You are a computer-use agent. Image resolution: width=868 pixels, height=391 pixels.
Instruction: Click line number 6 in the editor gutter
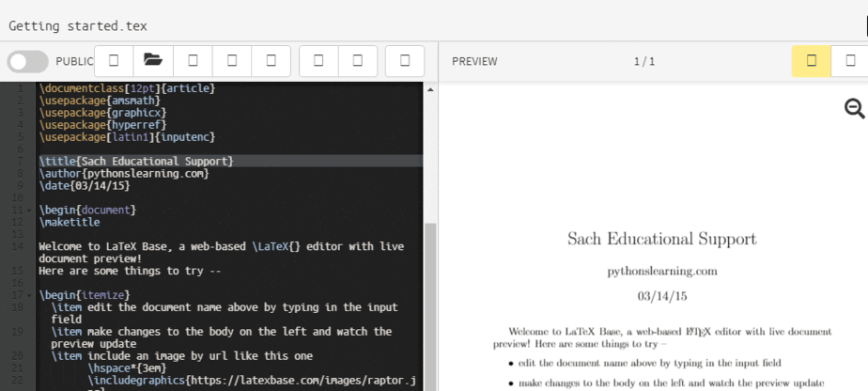[x=21, y=149]
